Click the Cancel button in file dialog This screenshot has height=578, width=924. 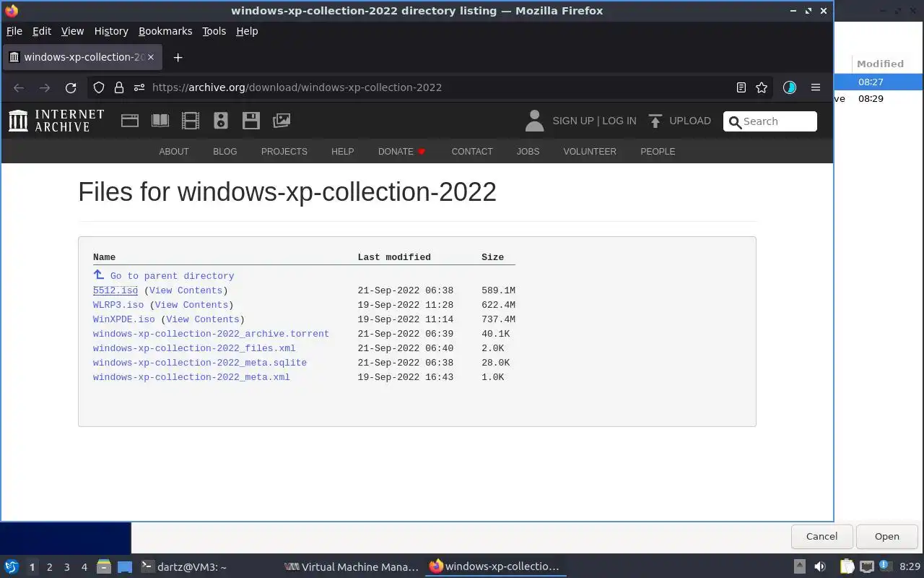point(821,536)
